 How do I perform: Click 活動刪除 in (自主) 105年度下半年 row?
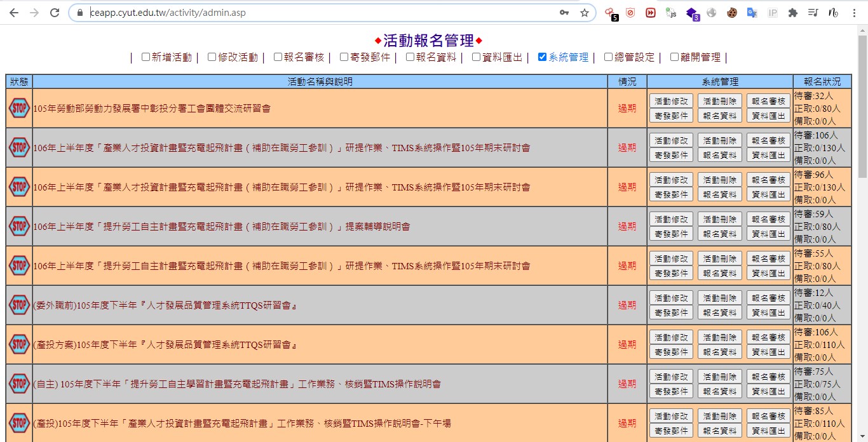pyautogui.click(x=719, y=377)
